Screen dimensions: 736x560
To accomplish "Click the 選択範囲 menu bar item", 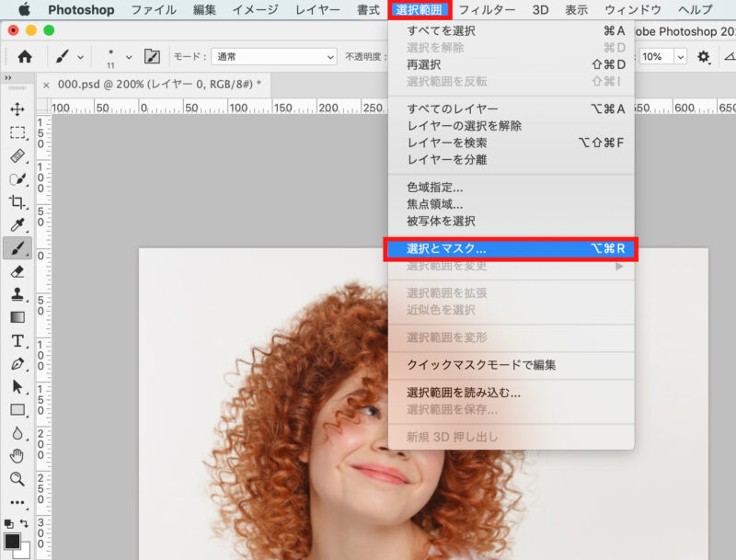I will pyautogui.click(x=420, y=10).
